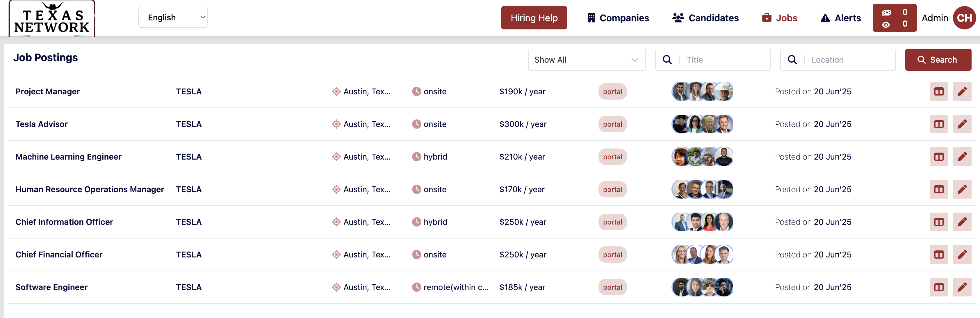Go to Candidates page

(x=705, y=18)
